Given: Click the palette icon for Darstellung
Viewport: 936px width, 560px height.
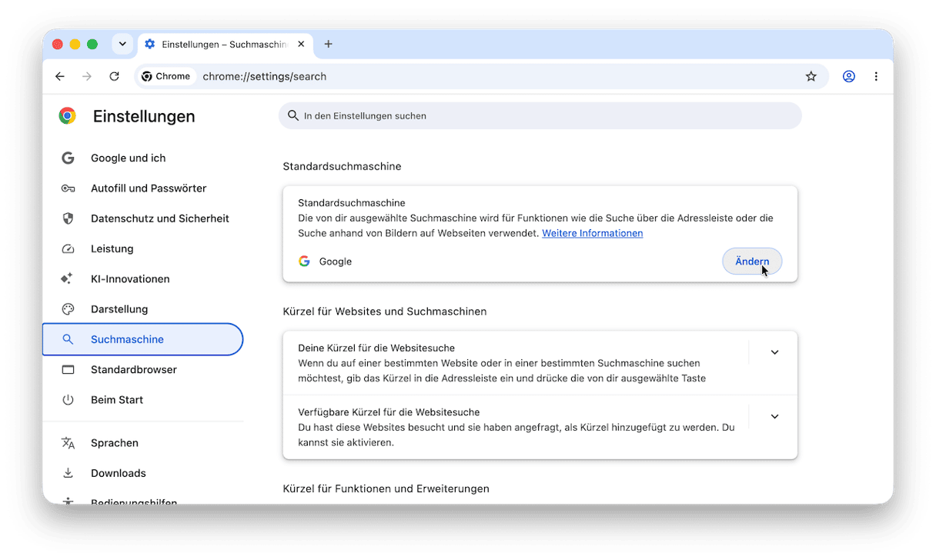Looking at the screenshot, I should (68, 309).
